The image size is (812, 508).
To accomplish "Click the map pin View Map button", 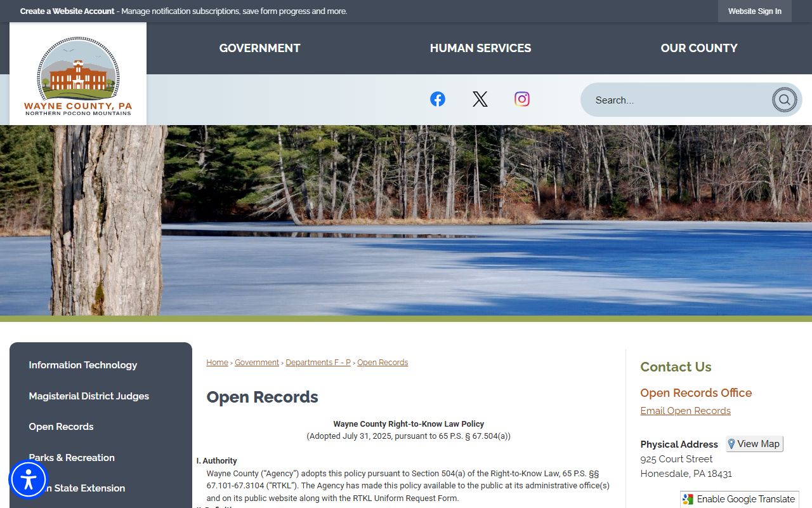I will click(754, 444).
